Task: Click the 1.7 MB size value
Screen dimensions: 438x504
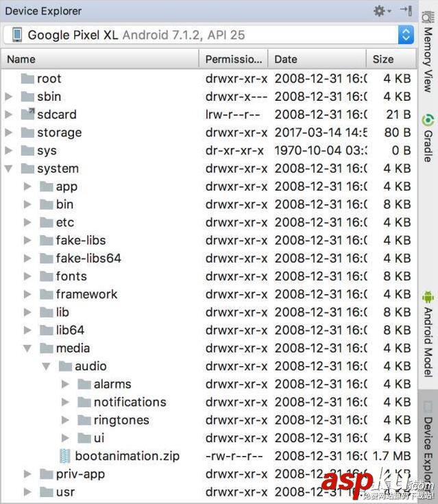Action: pos(391,456)
